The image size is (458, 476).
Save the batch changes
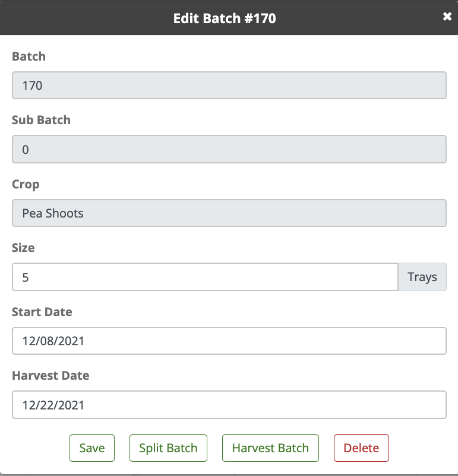[92, 448]
